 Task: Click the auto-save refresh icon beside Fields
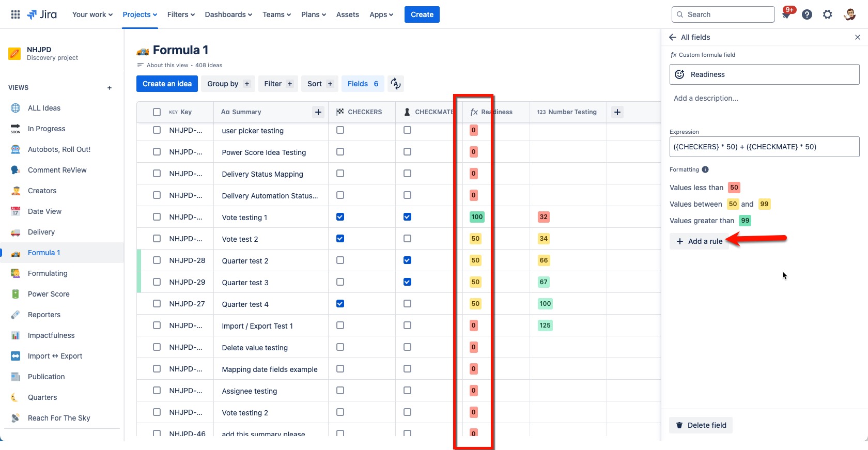tap(396, 84)
